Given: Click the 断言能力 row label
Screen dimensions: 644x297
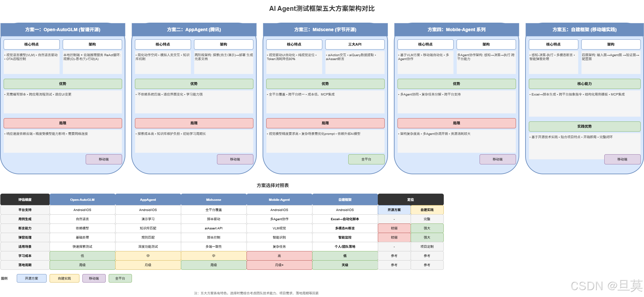Looking at the screenshot, I should 25,228.
